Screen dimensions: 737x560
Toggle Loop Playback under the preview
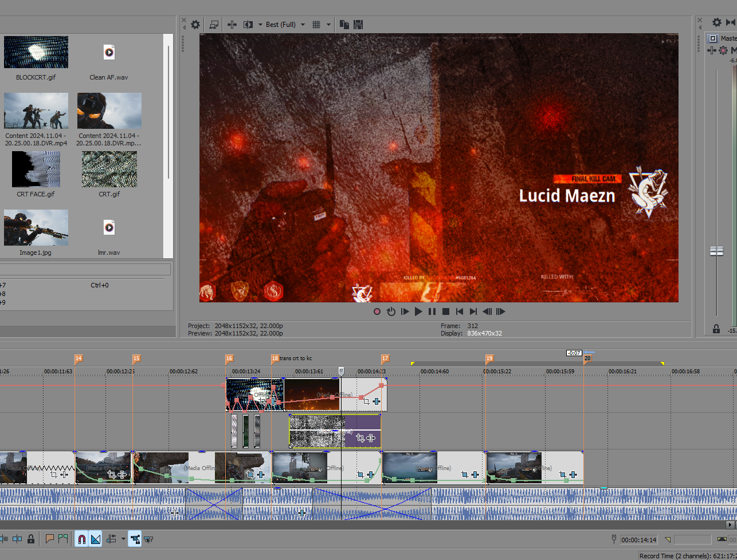(x=391, y=311)
